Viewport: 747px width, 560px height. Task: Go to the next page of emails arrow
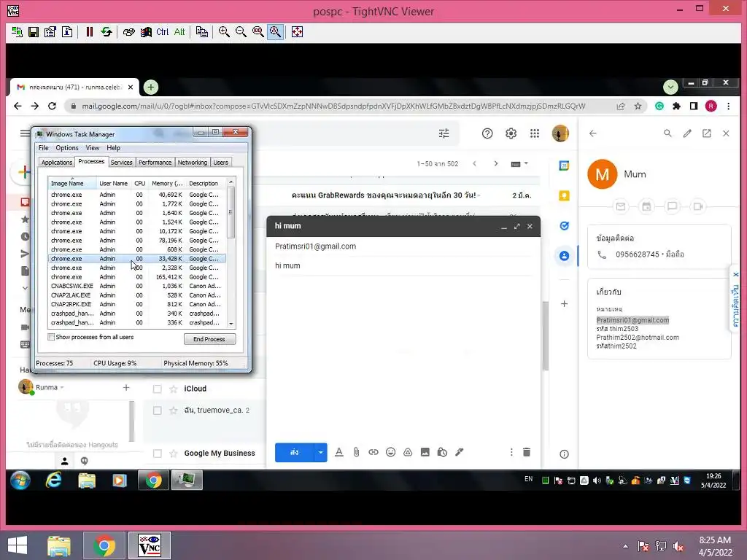[496, 163]
